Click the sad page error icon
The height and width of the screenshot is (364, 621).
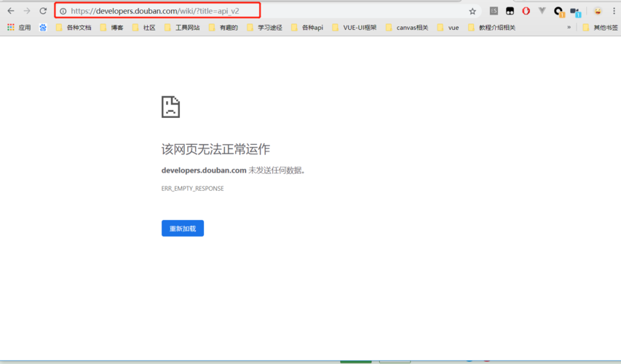[x=170, y=107]
